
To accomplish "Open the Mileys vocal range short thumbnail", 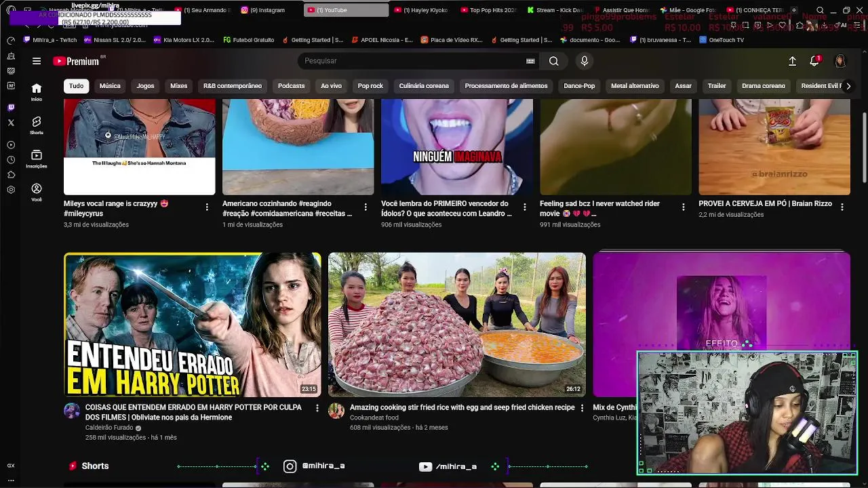I will coord(140,147).
